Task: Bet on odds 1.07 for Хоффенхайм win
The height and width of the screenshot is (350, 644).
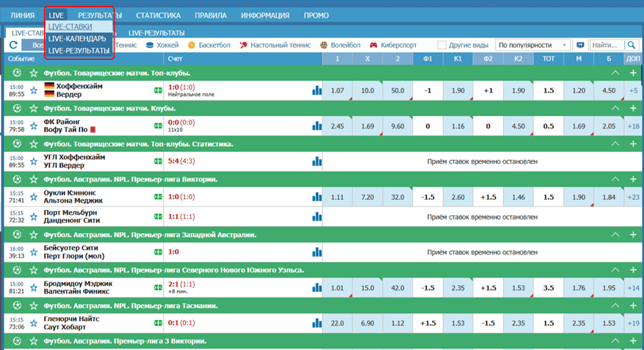Action: point(337,90)
